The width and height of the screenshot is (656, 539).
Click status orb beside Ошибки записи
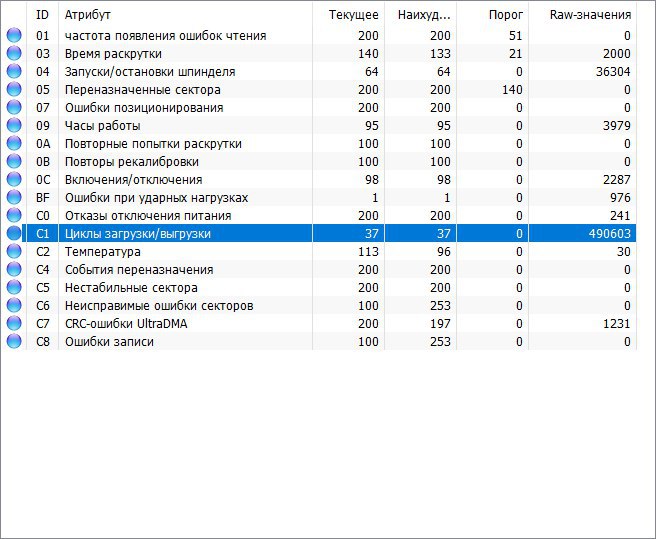(x=14, y=341)
